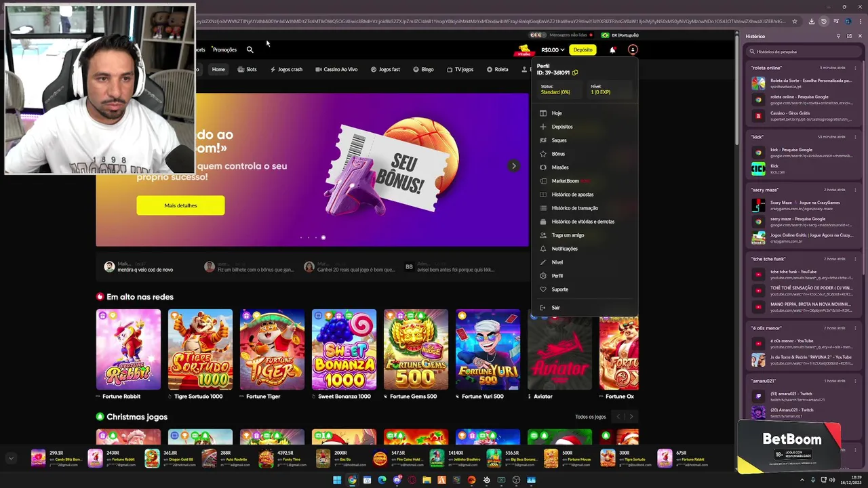Open Depósitos in the profile menu

(562, 127)
